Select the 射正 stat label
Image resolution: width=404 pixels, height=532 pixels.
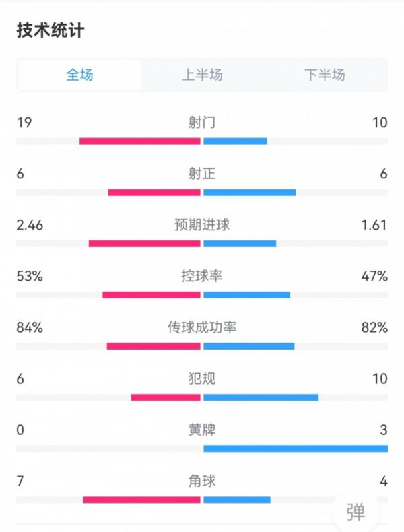click(x=202, y=174)
